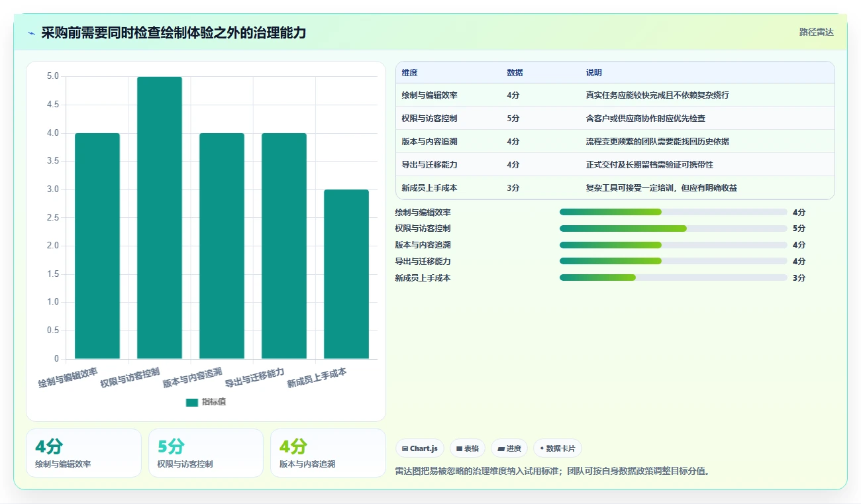Click the 权限与访客控制 progress bar

673,228
